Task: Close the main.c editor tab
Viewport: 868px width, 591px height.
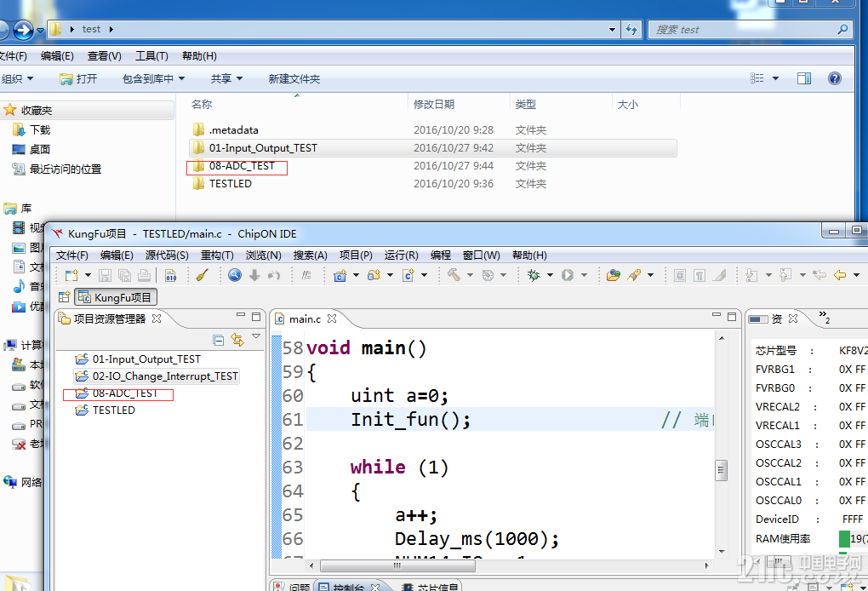Action: [x=332, y=318]
